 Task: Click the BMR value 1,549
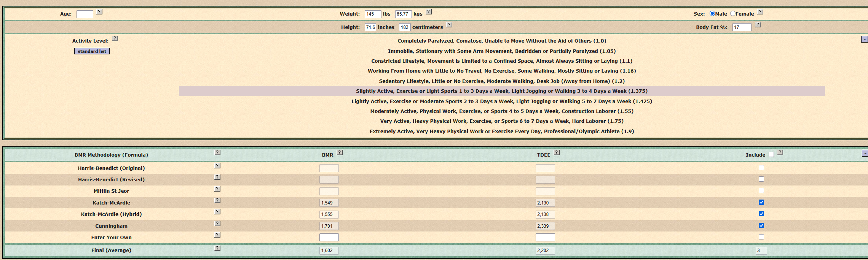tap(329, 203)
